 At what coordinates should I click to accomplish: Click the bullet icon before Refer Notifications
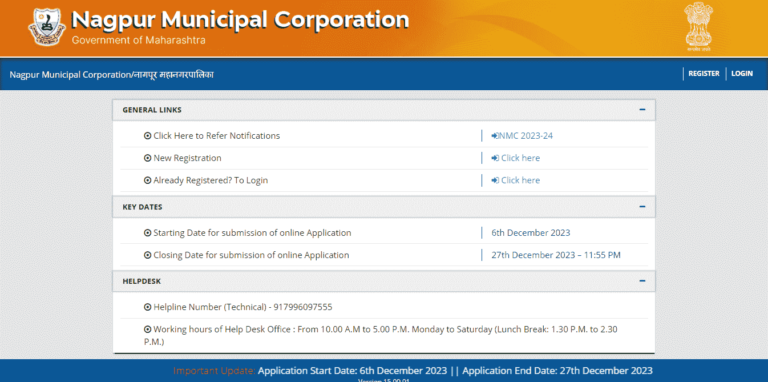(x=147, y=136)
